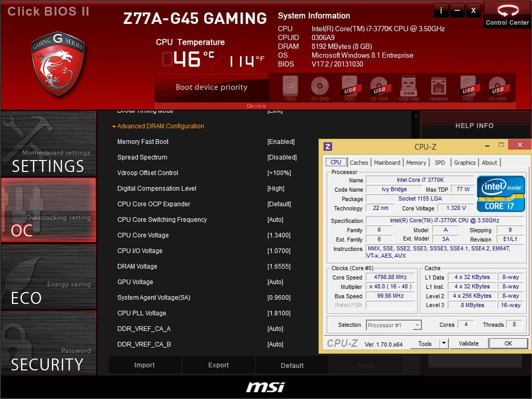Screen dimensions: 532x399
Task: Select the Network boot device icon
Action: 438,88
